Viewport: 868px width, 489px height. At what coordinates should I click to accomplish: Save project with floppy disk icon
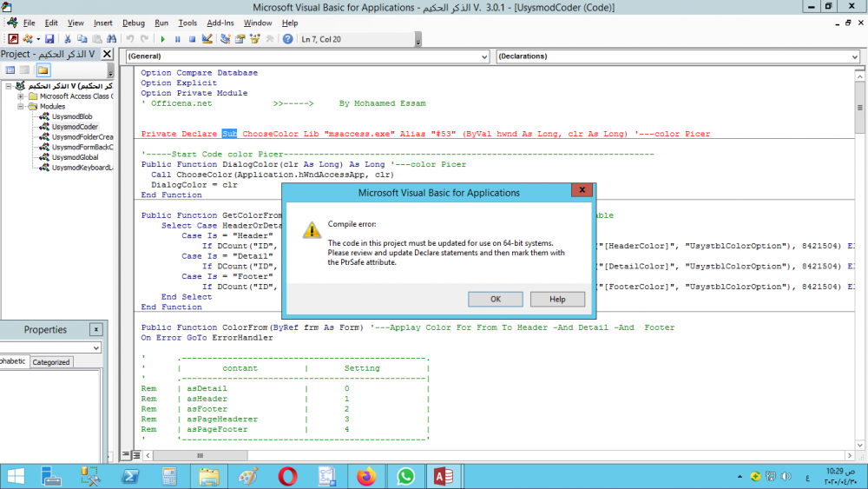[49, 39]
